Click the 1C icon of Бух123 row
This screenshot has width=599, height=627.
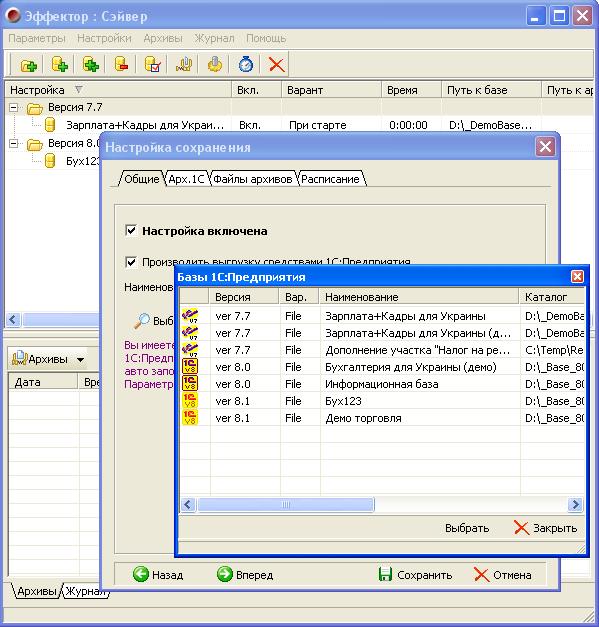pyautogui.click(x=190, y=401)
